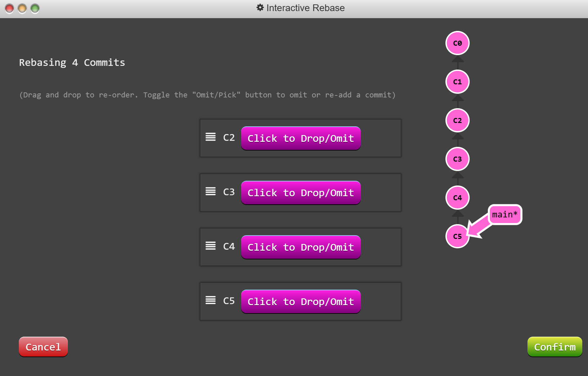Viewport: 588px width, 376px height.
Task: Toggle Drop/Omit for commit C5
Action: 301,301
